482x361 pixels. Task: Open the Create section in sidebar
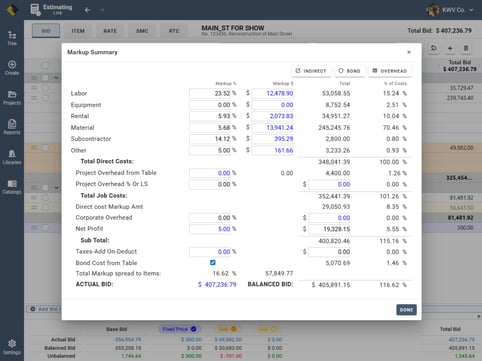point(12,68)
